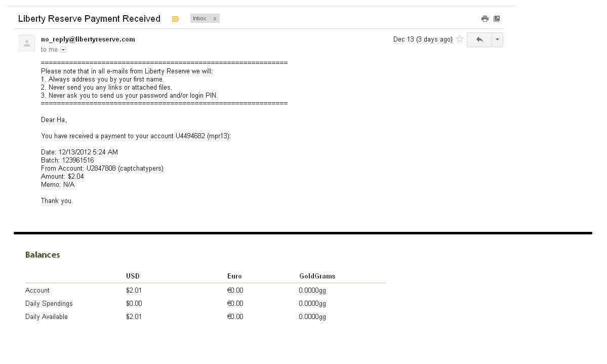Click 'Amount: $2.04' line

pos(62,177)
